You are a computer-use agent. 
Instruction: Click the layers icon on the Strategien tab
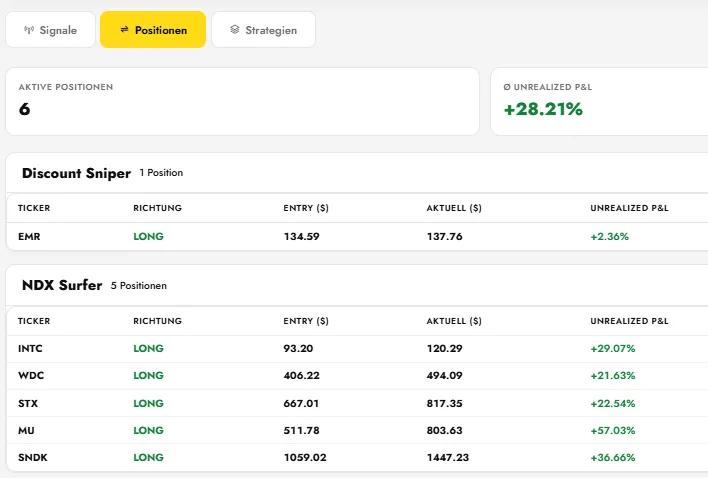click(235, 30)
